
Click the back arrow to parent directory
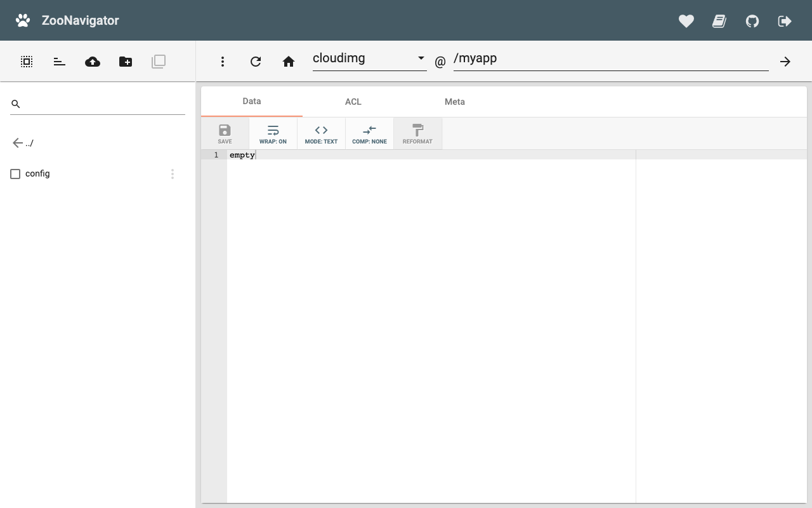point(18,143)
